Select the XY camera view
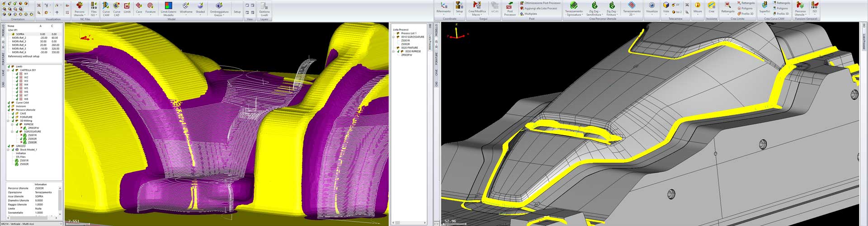Viewport: 868px width, 226px height. 676,5
